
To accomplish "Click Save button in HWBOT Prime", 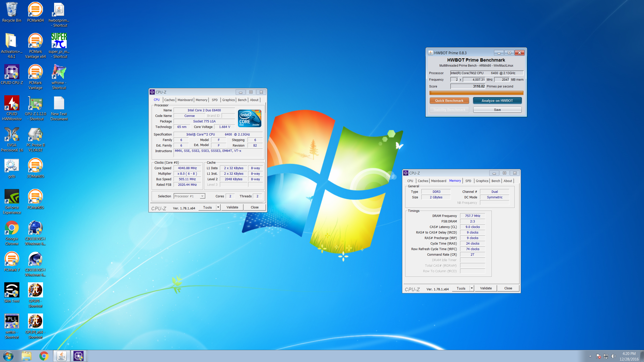I will tap(497, 110).
